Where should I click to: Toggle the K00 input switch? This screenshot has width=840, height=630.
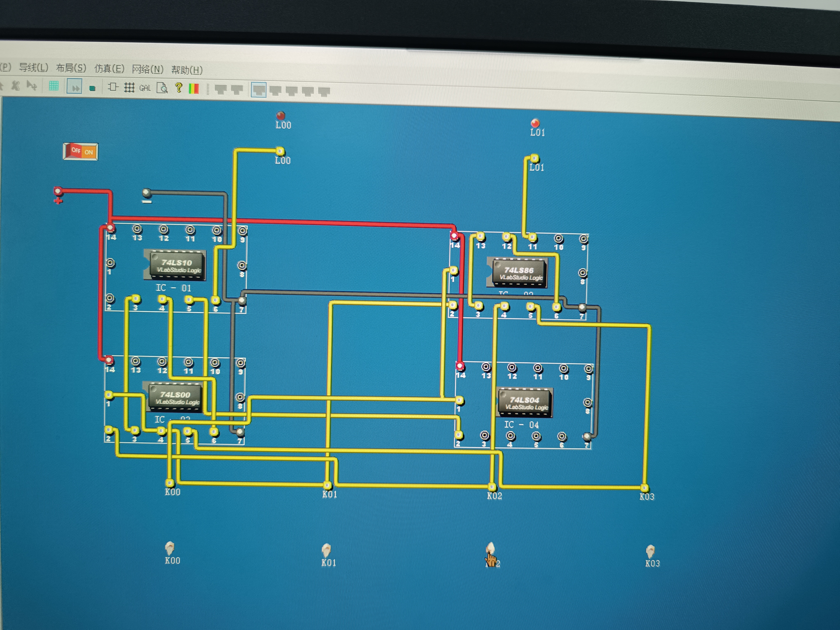click(169, 548)
